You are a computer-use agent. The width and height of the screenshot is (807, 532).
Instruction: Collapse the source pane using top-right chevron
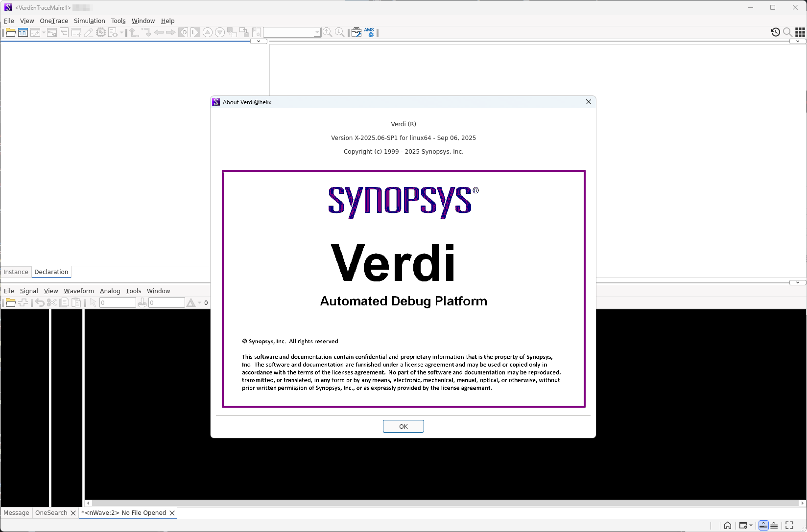coord(798,41)
